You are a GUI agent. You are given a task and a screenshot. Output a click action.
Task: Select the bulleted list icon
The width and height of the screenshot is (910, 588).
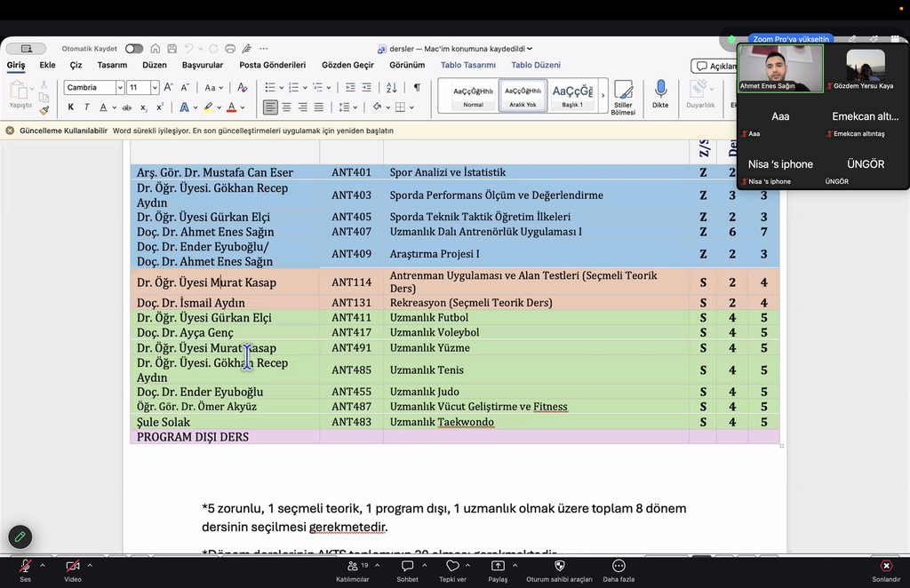click(x=270, y=88)
